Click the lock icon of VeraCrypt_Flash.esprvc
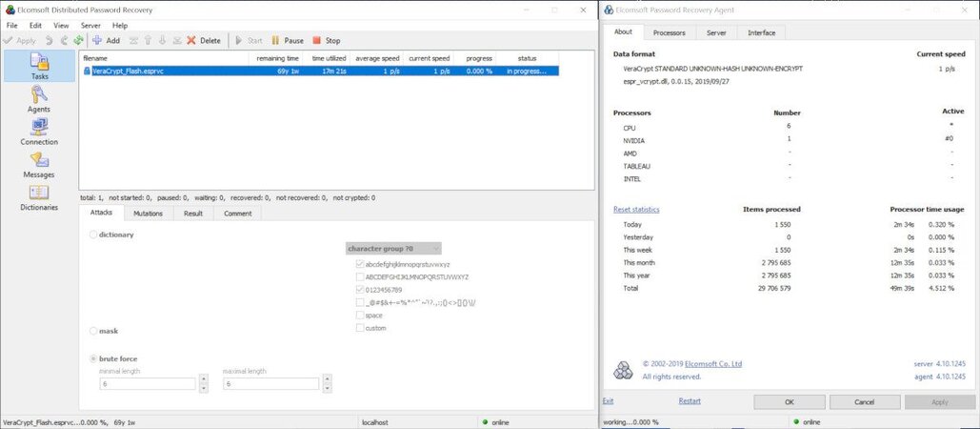 tap(88, 71)
